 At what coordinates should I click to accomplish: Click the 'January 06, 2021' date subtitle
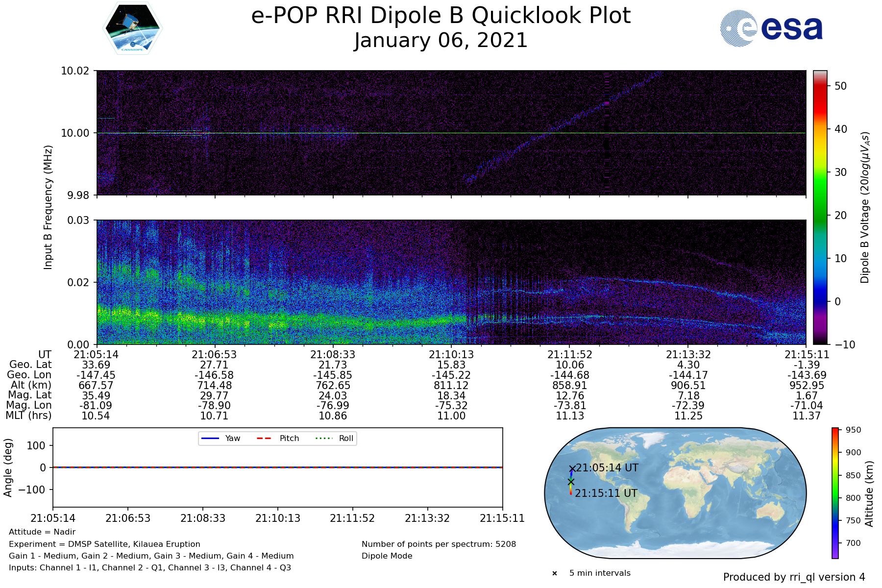(x=441, y=40)
